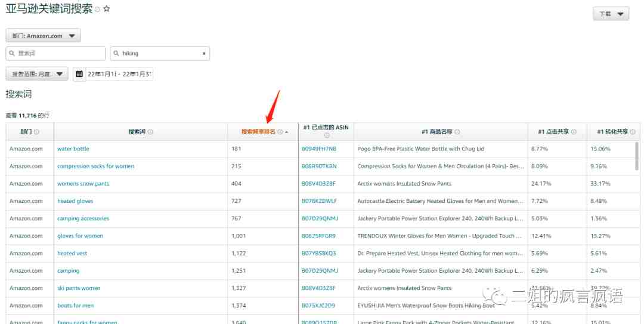Click info icon in search term column header
The image size is (644, 324).
coord(150,132)
